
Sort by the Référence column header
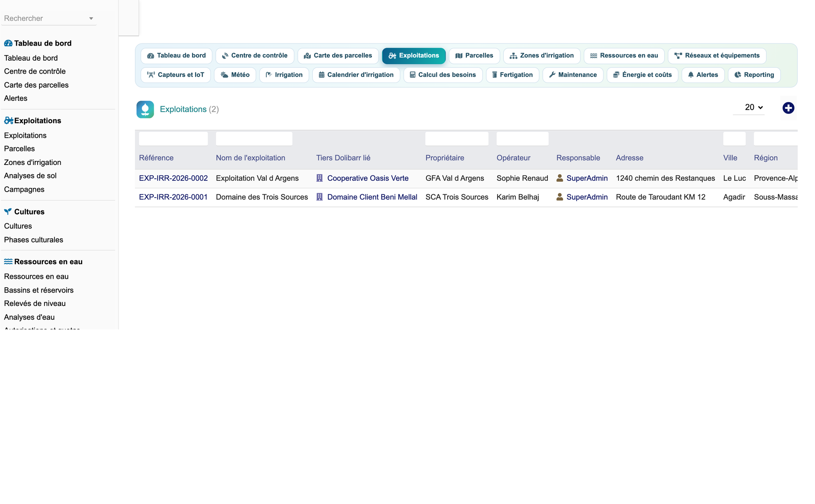tap(156, 158)
